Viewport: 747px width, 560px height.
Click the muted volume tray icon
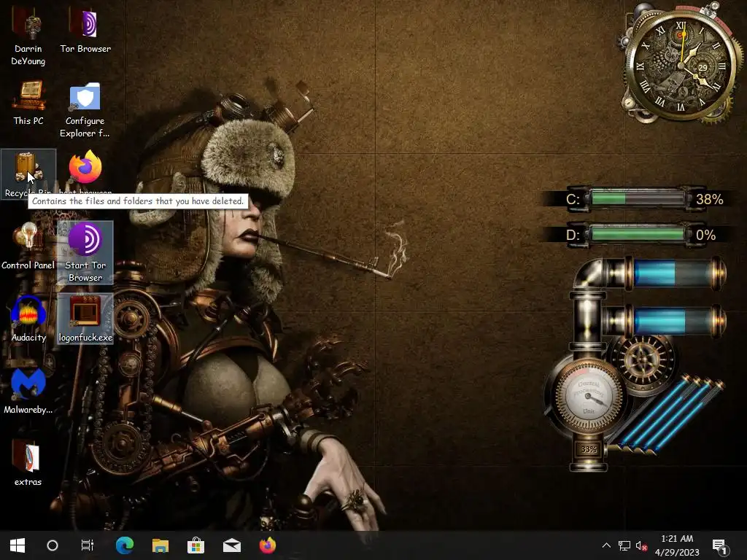coord(641,545)
